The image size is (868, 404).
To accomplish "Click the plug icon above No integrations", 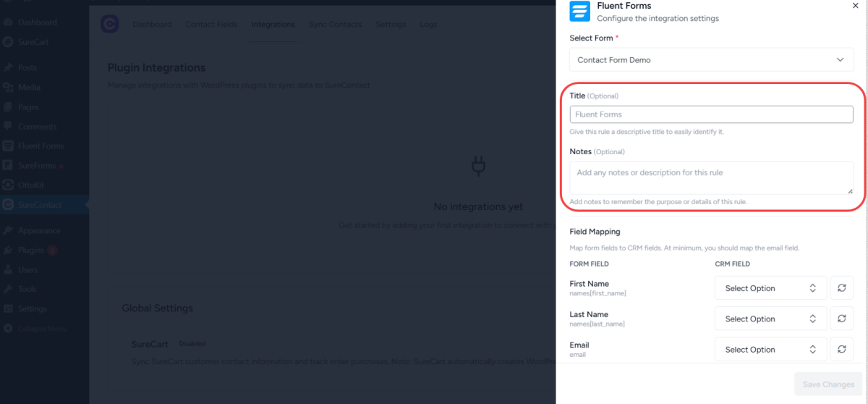I will 477,167.
